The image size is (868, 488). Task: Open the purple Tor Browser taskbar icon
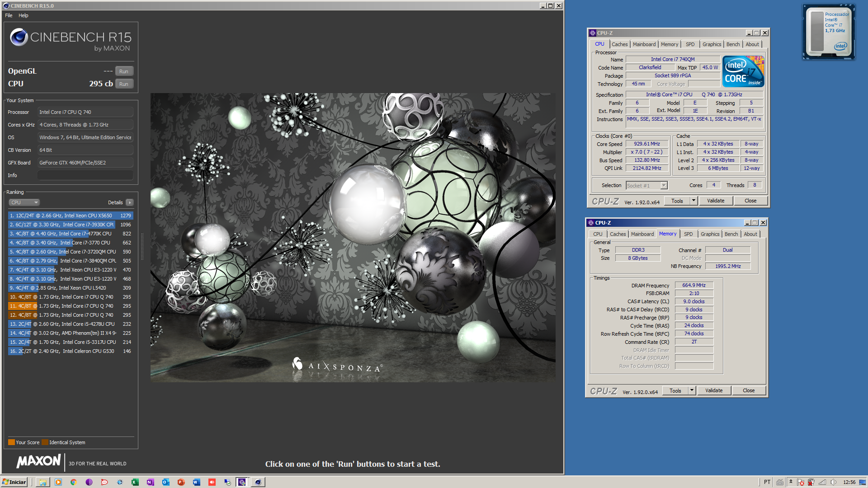[x=89, y=482]
